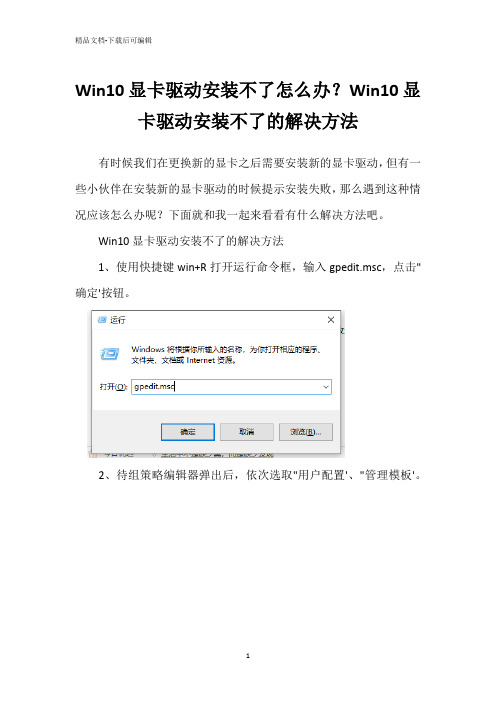Click step 2 text about 组策略编辑器

point(260,475)
